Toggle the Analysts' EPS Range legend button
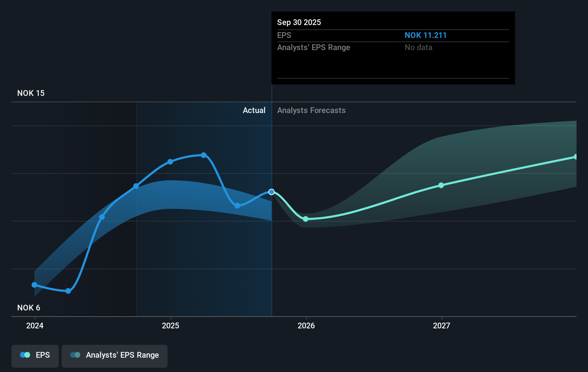The height and width of the screenshot is (372, 588). [x=115, y=356]
